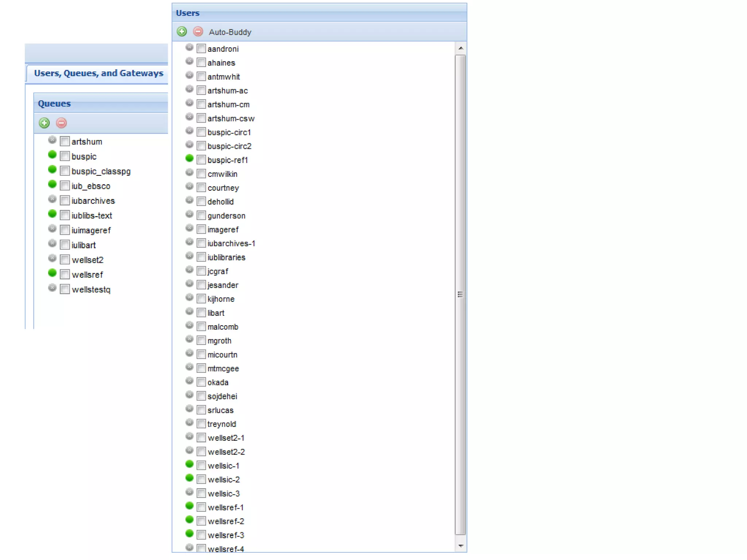Click green status dot beside wellsref queue
The image size is (747, 560).
tap(52, 273)
